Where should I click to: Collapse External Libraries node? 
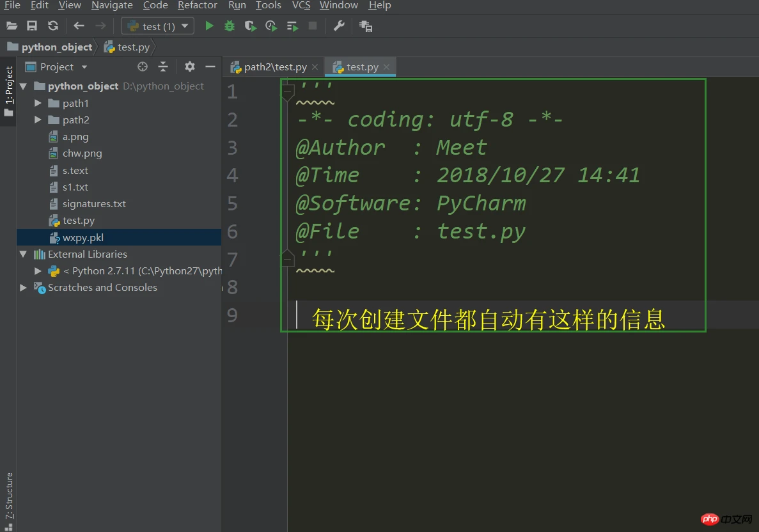click(x=23, y=254)
